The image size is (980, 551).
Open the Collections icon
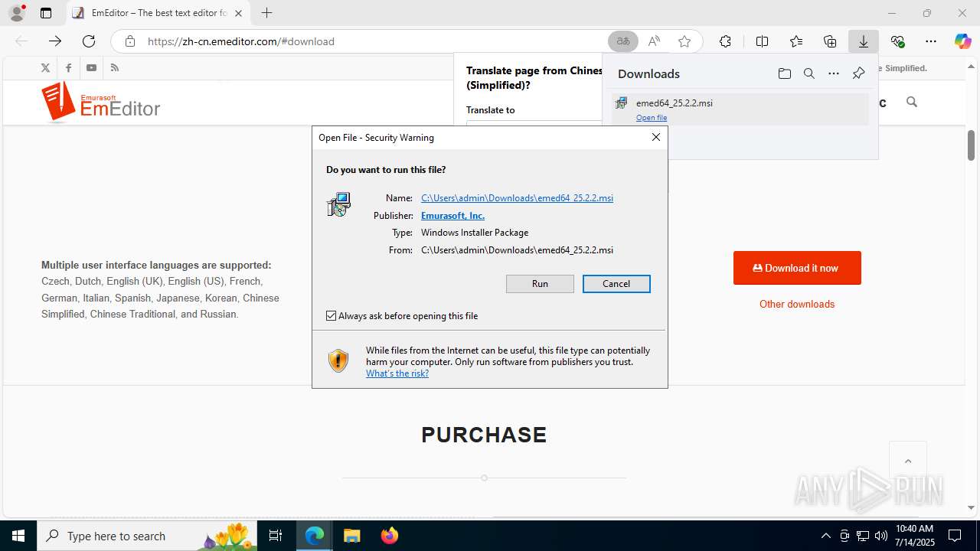click(x=830, y=41)
